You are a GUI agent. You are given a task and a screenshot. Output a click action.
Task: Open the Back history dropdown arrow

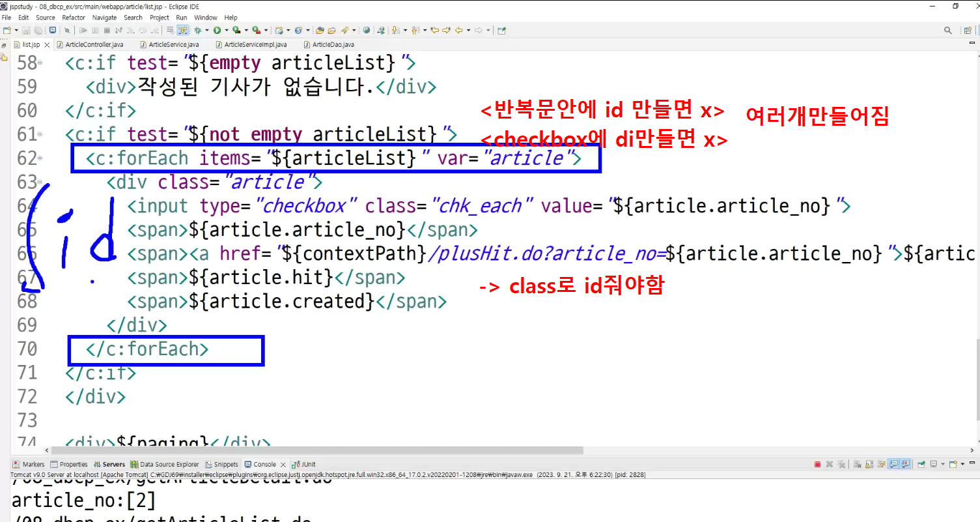click(x=468, y=30)
